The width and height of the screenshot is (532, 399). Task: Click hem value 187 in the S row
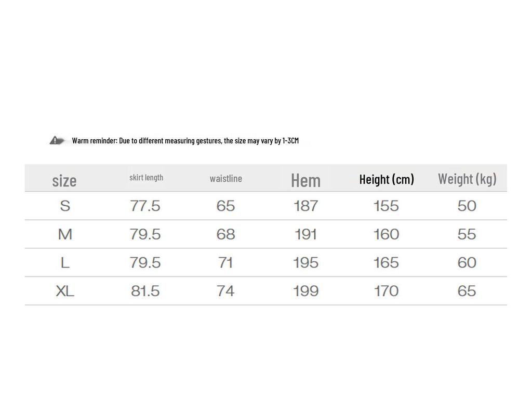click(x=305, y=206)
